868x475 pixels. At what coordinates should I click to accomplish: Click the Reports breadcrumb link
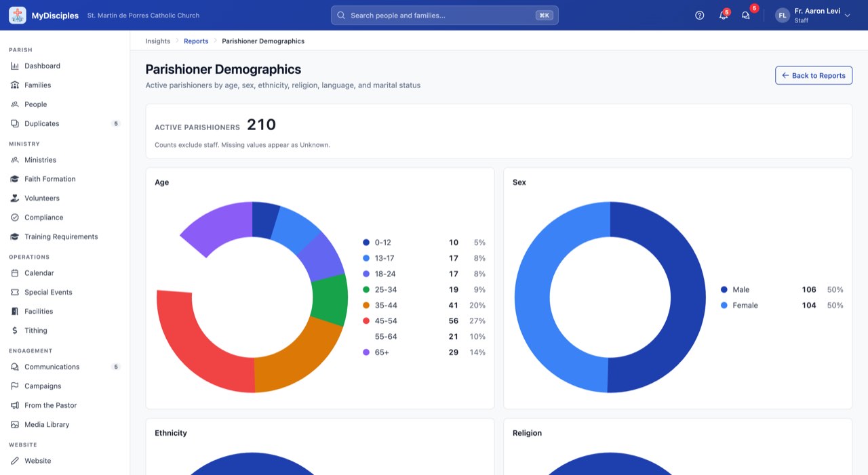coord(196,41)
